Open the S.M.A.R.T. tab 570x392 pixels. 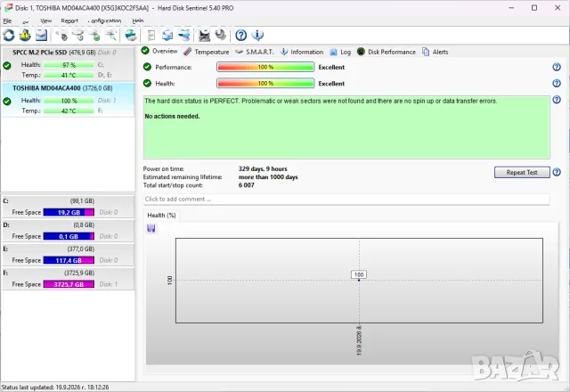pyautogui.click(x=255, y=52)
